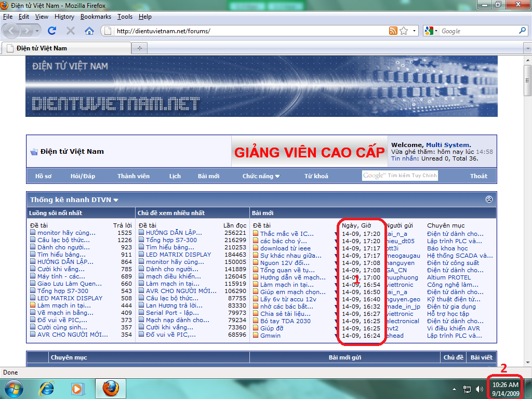The height and width of the screenshot is (399, 532).
Task: Click the Multi System username link
Action: pos(447,145)
